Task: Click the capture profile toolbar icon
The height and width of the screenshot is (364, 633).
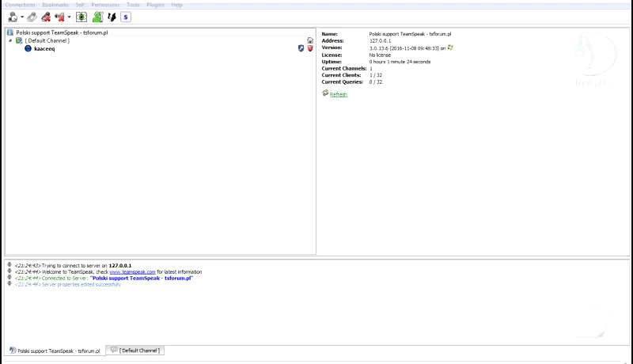Action: 32,17
